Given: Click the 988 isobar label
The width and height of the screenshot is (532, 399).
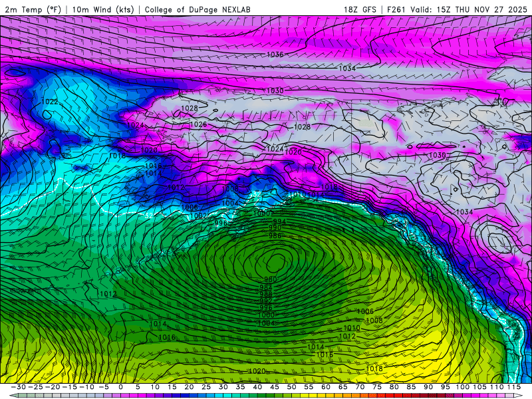Looking at the screenshot, I should pyautogui.click(x=265, y=294).
